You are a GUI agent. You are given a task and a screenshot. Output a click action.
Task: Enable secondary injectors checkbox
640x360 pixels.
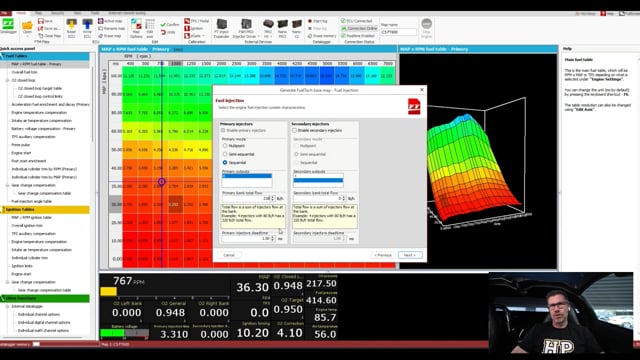tap(294, 130)
